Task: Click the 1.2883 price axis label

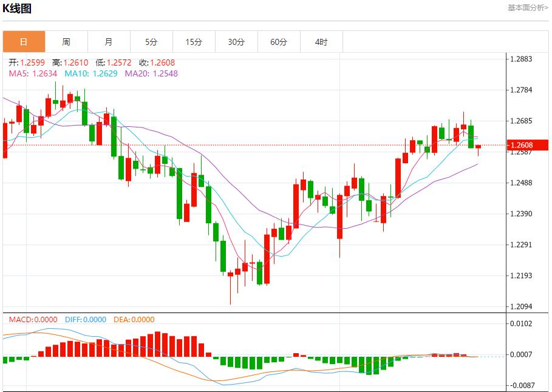Action: pos(522,59)
